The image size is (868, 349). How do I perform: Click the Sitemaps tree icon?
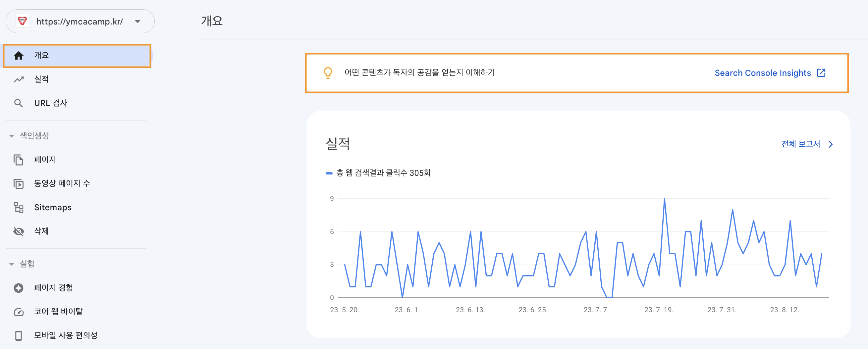[x=19, y=208]
